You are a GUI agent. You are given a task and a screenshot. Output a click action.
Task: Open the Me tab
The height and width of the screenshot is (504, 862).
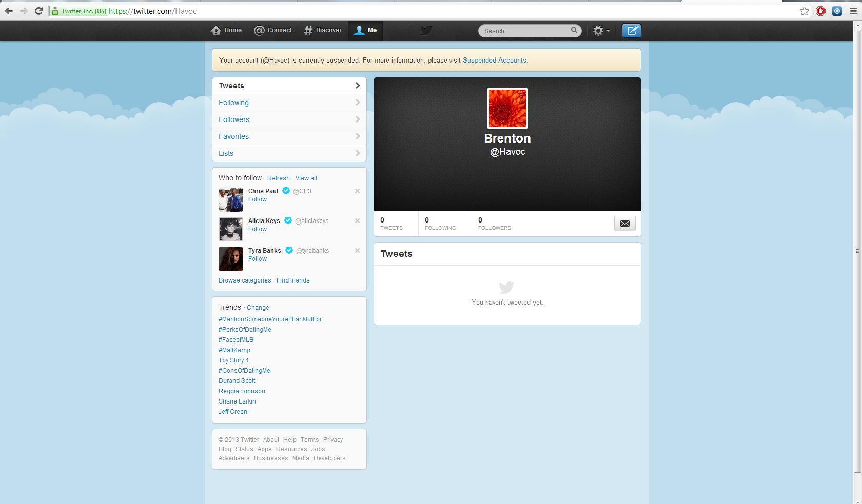(365, 30)
